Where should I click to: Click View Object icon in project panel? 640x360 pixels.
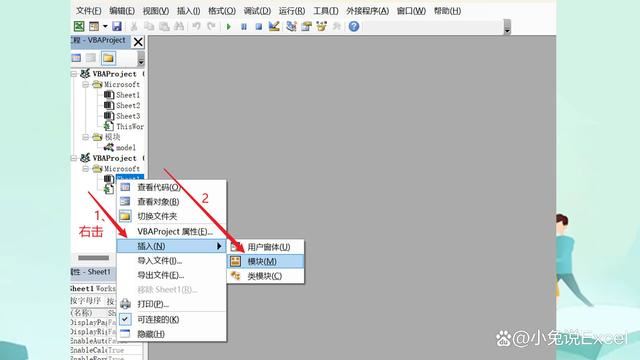tap(91, 58)
